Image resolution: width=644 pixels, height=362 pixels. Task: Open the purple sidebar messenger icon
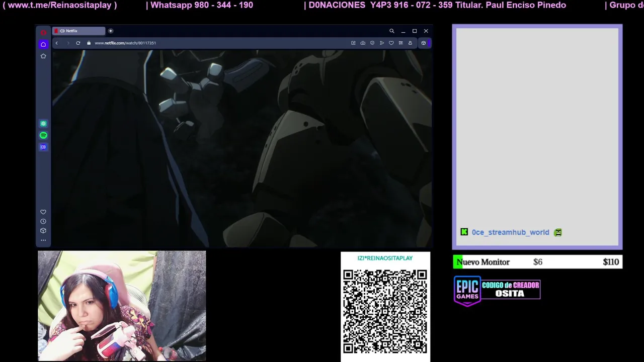[x=43, y=147]
